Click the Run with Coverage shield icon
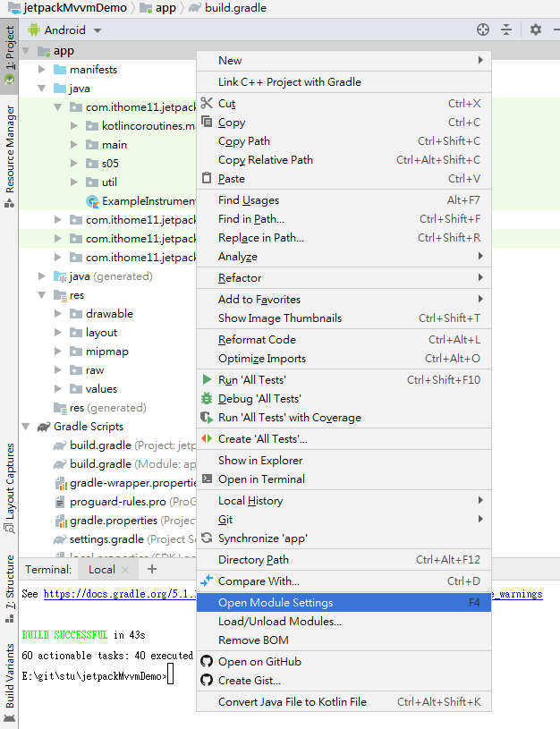 [x=207, y=417]
